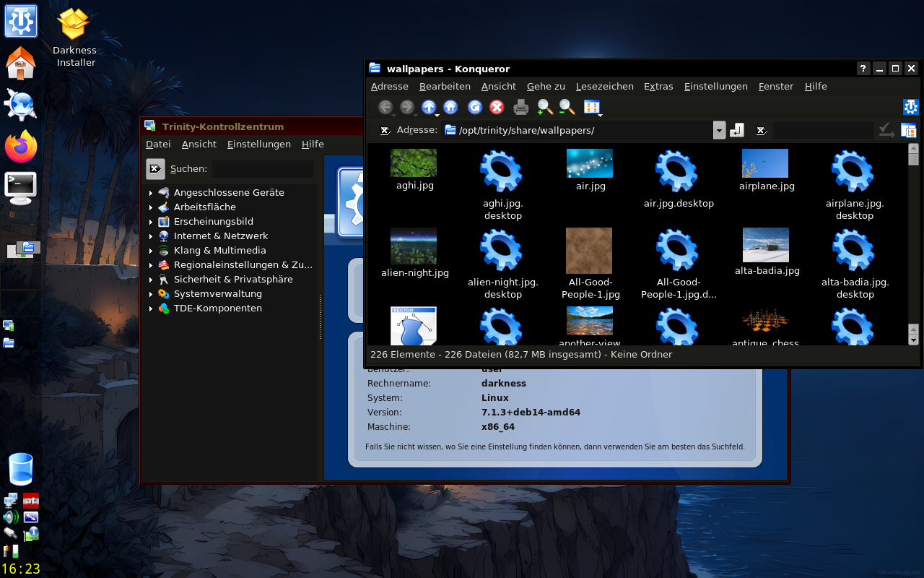Image resolution: width=924 pixels, height=578 pixels.
Task: Zoom out on icons with magnifier minus
Action: tap(567, 108)
